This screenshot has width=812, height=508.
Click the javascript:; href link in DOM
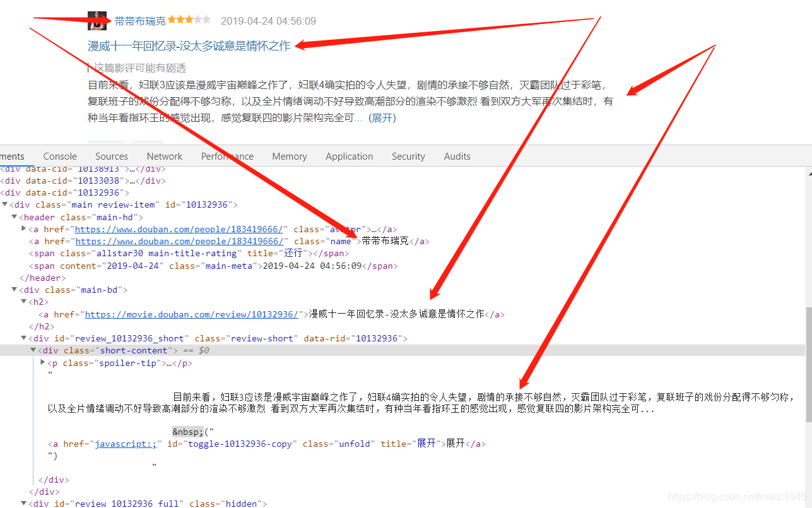click(x=126, y=444)
